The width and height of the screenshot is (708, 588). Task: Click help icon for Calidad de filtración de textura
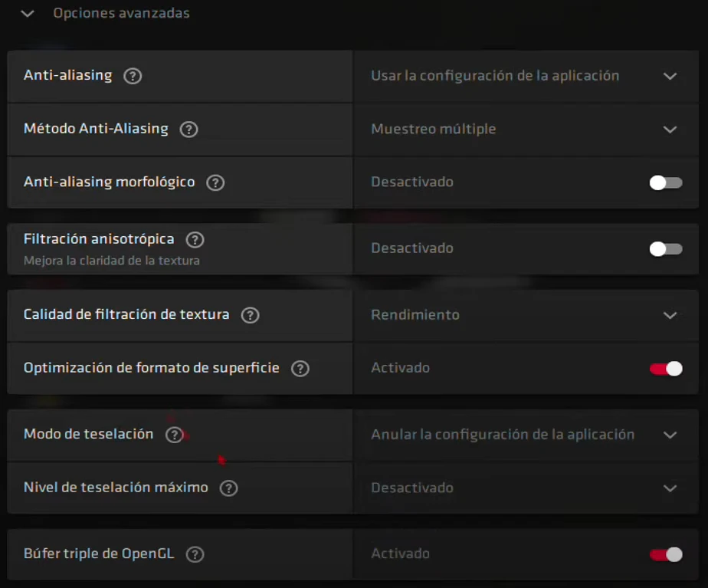click(250, 315)
